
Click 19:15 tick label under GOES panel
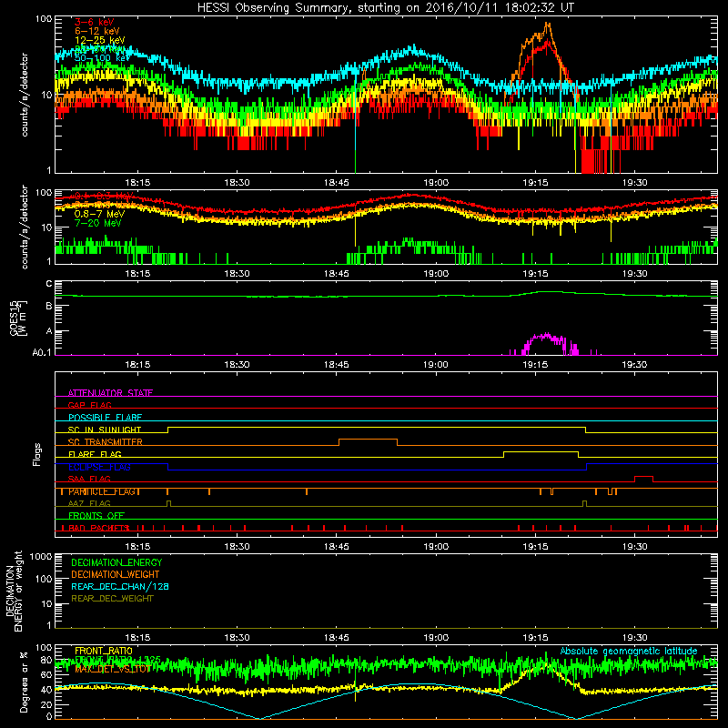(x=535, y=365)
